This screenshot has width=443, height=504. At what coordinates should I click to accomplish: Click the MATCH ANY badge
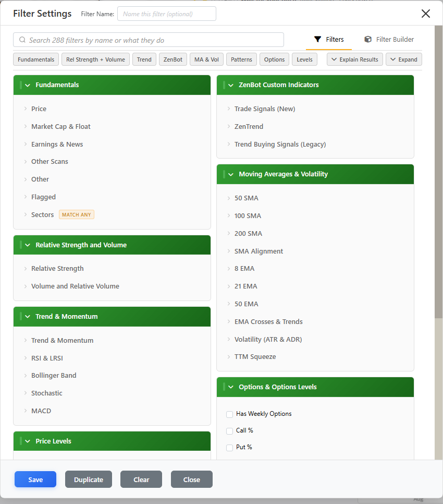77,214
